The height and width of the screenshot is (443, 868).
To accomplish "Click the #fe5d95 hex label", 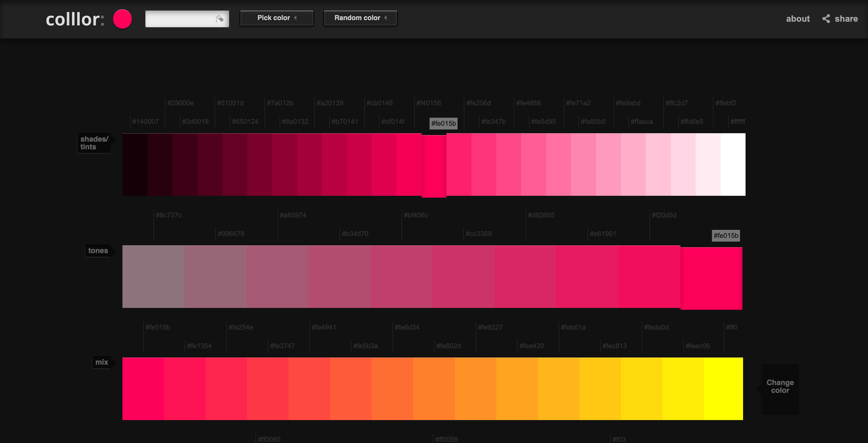I will click(x=543, y=121).
